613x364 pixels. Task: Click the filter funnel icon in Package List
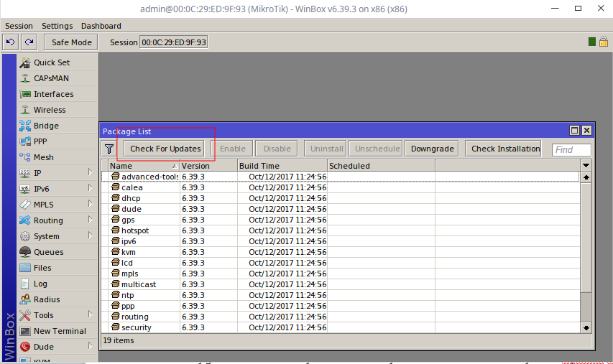pos(109,149)
